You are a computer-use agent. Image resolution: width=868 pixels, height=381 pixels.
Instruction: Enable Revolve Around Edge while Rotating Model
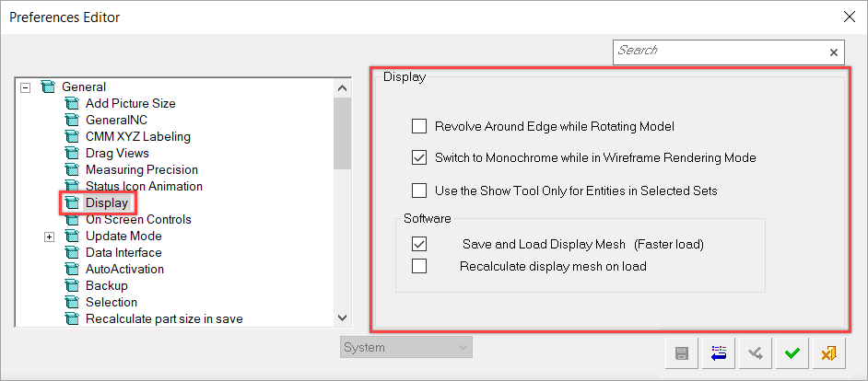419,126
